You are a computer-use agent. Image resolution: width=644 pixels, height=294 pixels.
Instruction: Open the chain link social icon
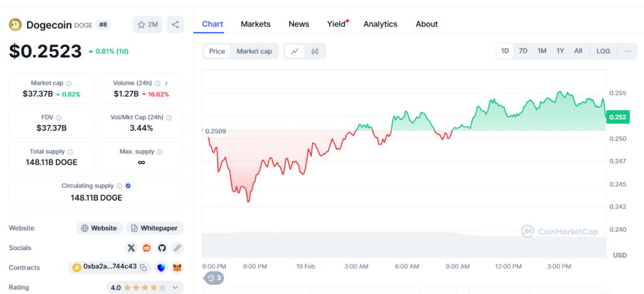[177, 248]
